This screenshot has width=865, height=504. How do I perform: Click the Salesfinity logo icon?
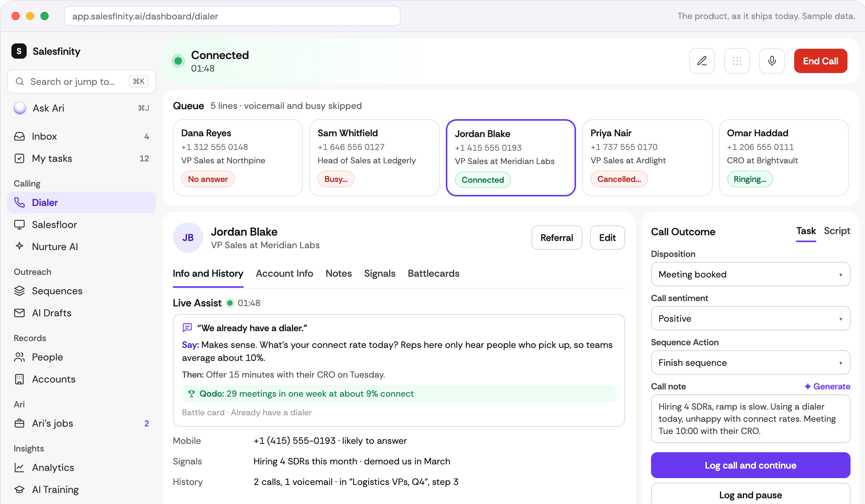19,51
